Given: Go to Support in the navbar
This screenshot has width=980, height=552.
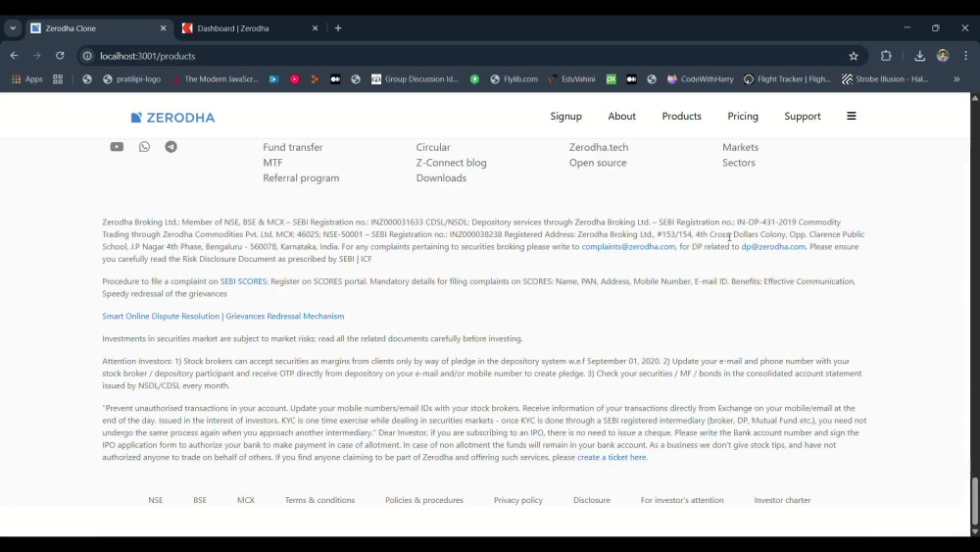Looking at the screenshot, I should click(803, 117).
